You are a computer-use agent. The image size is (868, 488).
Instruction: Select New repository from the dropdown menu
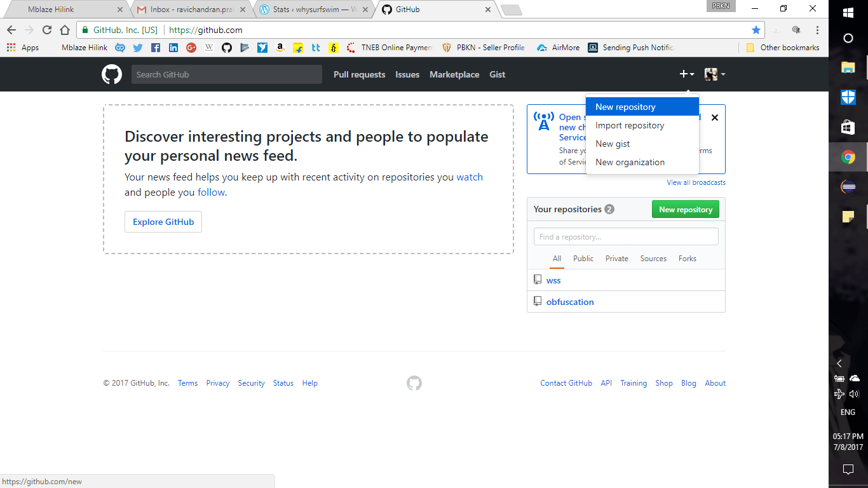(x=625, y=107)
